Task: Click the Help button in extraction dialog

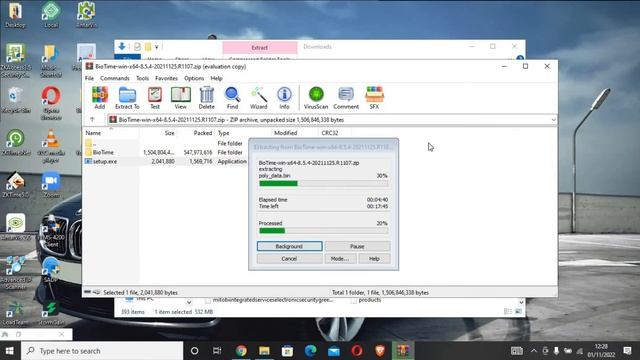Action: coord(374,258)
